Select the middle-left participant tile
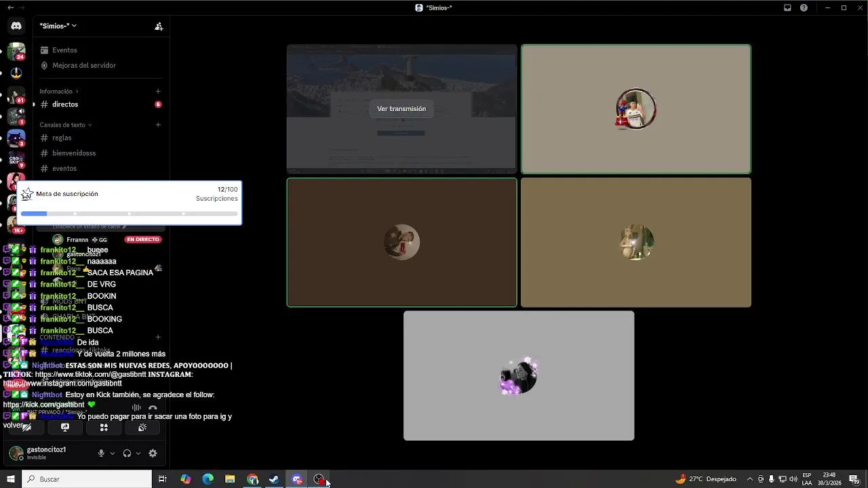Image resolution: width=868 pixels, height=488 pixels. coord(401,243)
